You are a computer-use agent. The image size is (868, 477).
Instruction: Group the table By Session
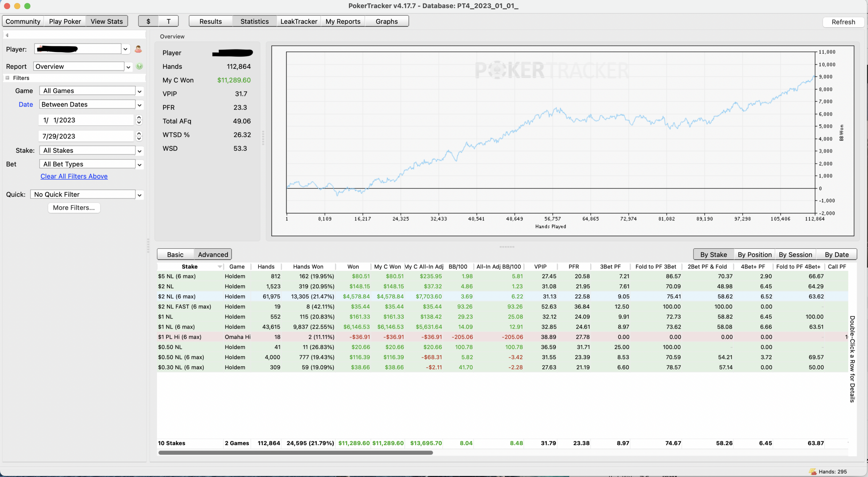point(795,254)
